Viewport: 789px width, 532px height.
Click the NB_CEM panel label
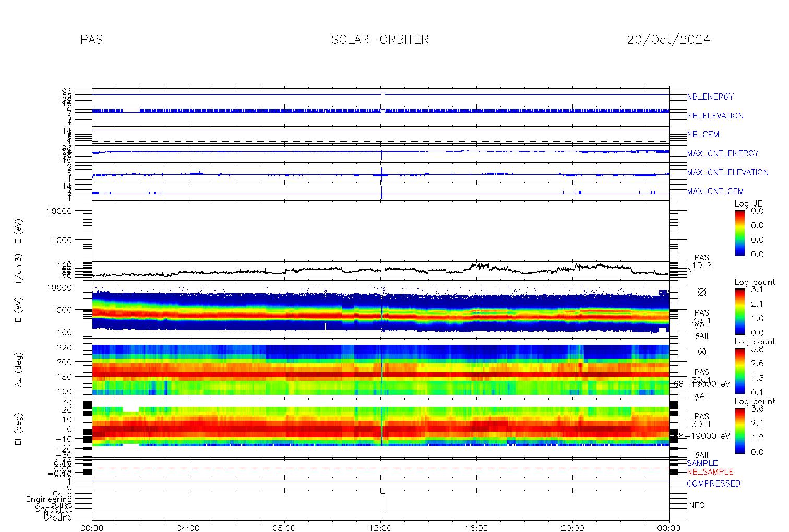coord(703,135)
